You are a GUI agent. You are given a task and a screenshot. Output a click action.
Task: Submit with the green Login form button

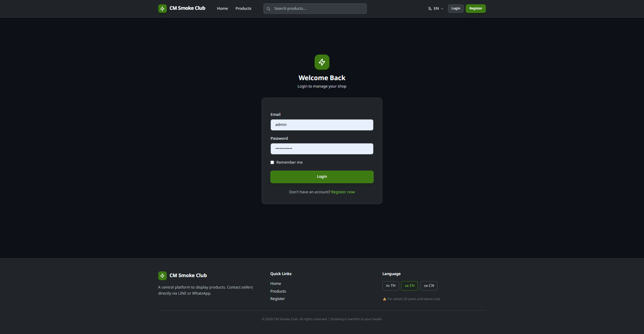322,177
